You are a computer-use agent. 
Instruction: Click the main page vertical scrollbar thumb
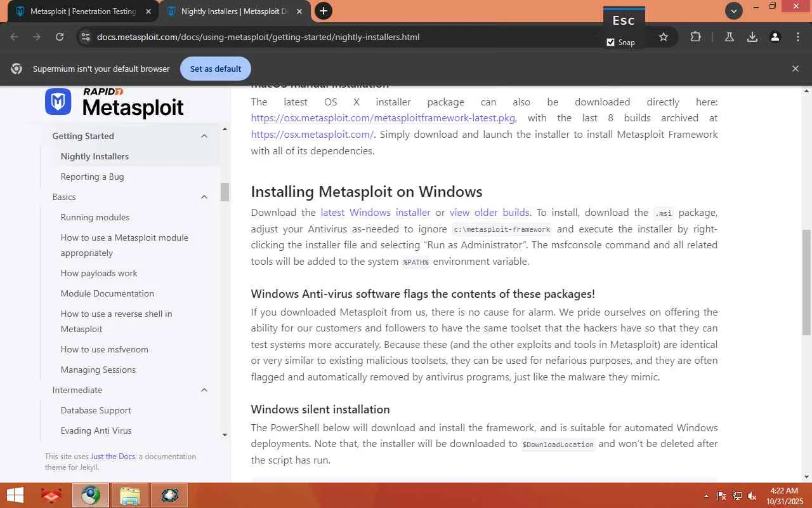pyautogui.click(x=807, y=283)
